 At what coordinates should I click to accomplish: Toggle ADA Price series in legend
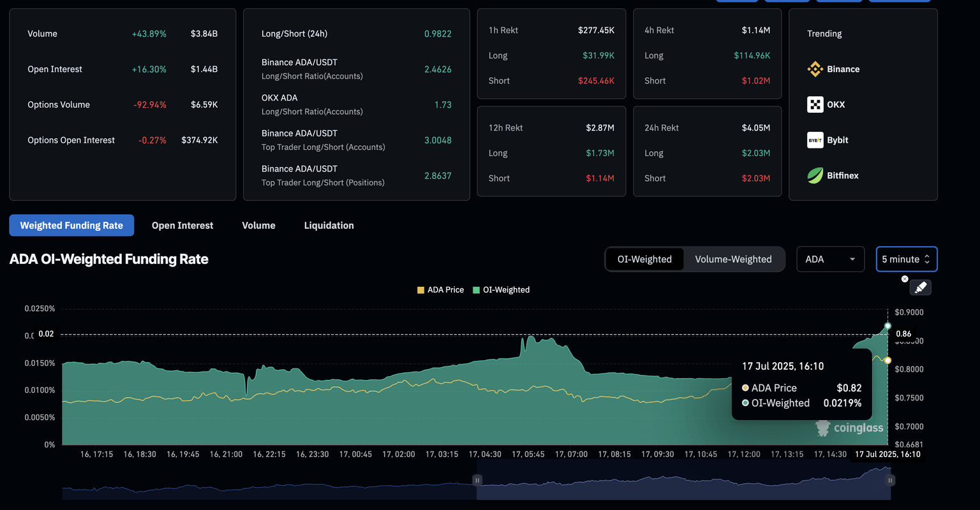pos(440,289)
